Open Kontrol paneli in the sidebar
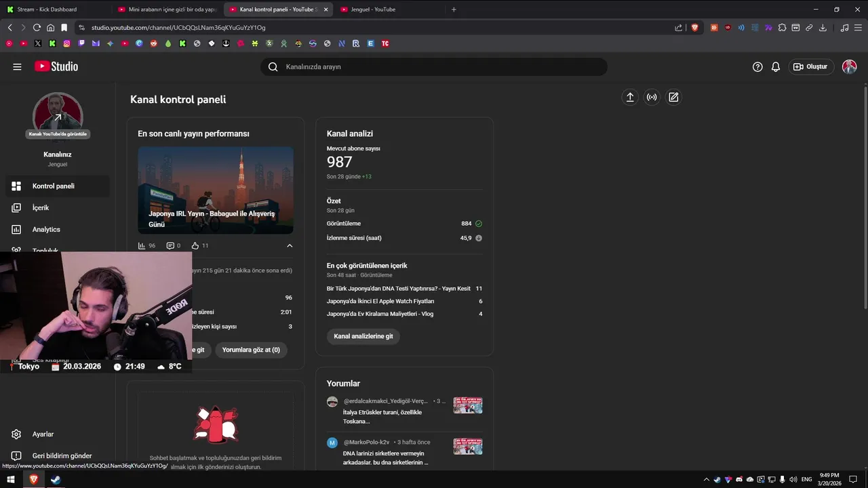The width and height of the screenshot is (868, 488). click(x=58, y=186)
